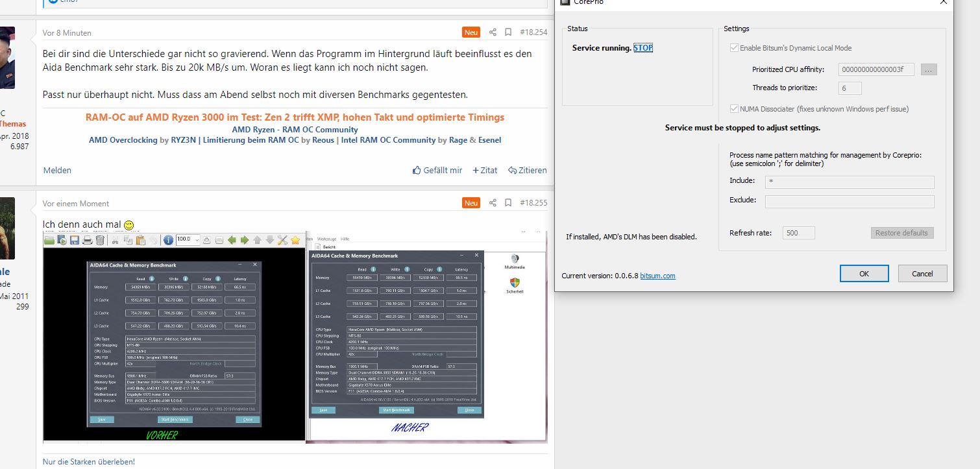Click Service must be stopped notice
Image resolution: width=980 pixels, height=469 pixels.
pyautogui.click(x=742, y=128)
